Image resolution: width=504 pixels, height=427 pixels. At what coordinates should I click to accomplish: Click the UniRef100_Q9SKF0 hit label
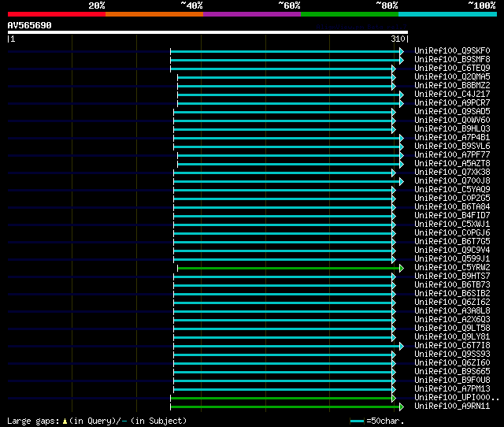pyautogui.click(x=452, y=50)
